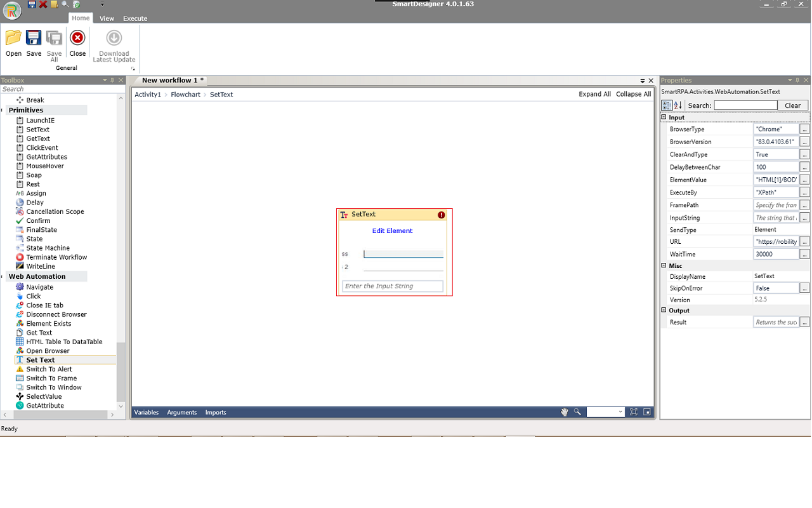
Task: Auto-hide the Properties panel with its pin
Action: 797,80
